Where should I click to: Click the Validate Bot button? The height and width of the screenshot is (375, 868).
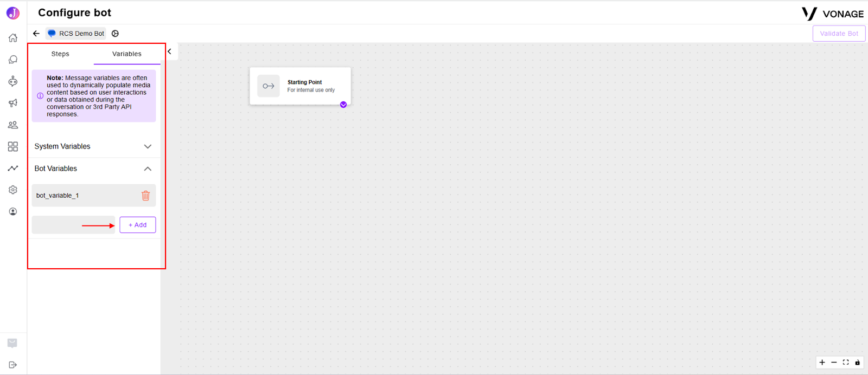[x=839, y=34]
